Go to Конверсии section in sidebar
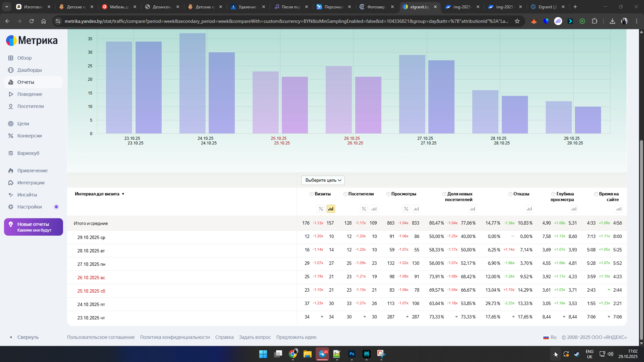This screenshot has height=362, width=644. click(30, 136)
